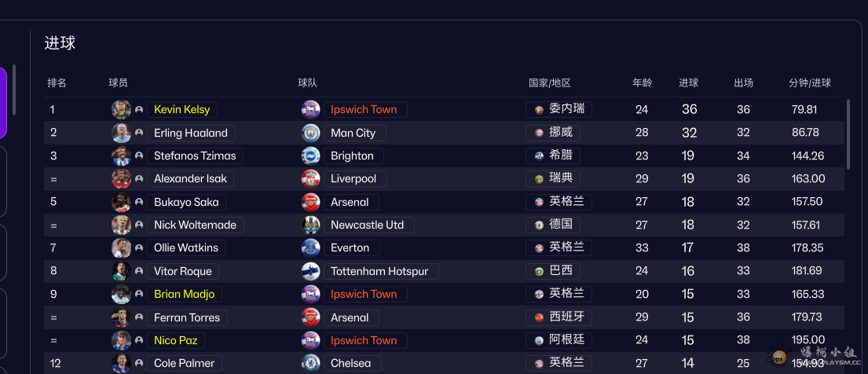Click Kevin Kelsy's player portrait
Viewport: 868px width, 374px height.
pos(121,110)
